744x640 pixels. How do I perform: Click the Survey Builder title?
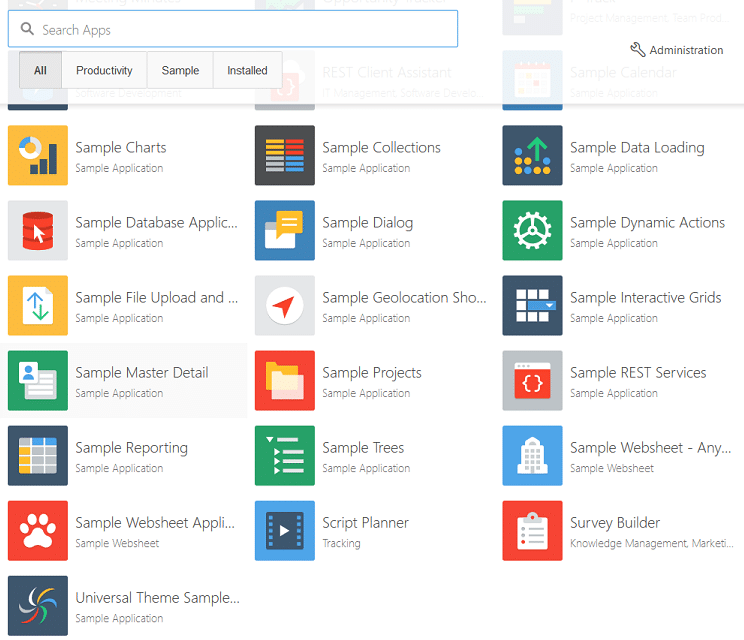[x=615, y=522]
